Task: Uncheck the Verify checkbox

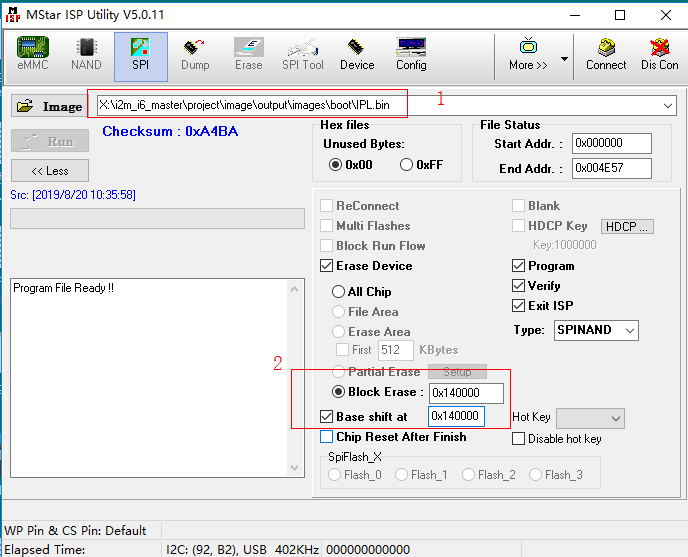Action: pyautogui.click(x=518, y=286)
